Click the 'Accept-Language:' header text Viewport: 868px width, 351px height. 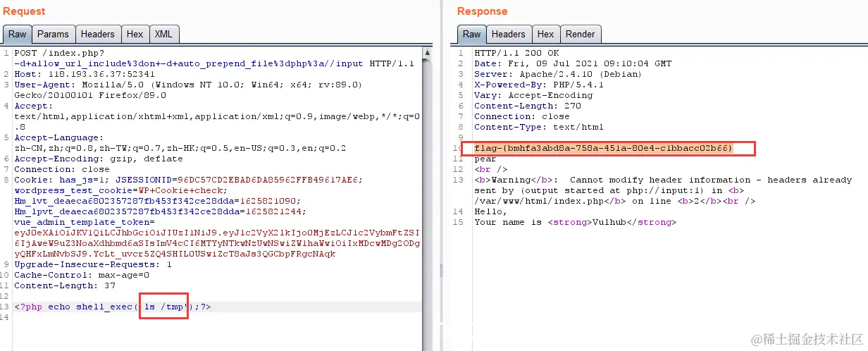[x=58, y=137]
